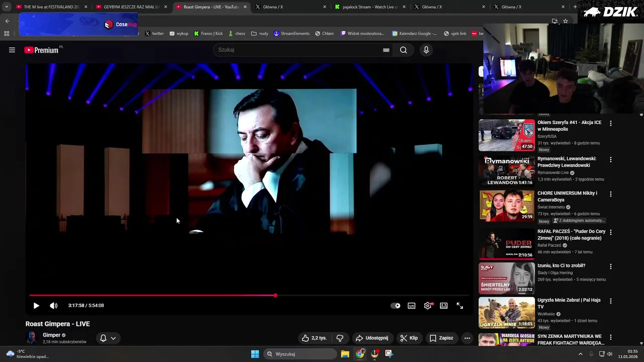Open options for Ugryzła Mnie Zebra video

click(611, 301)
